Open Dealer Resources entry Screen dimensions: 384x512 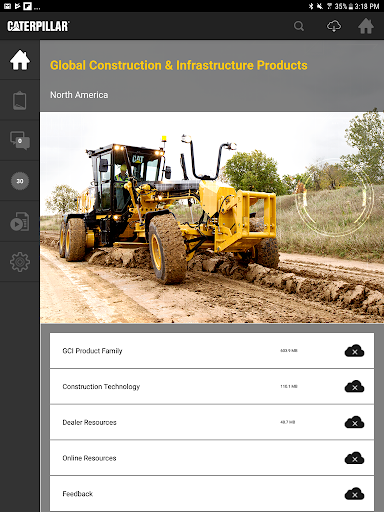coord(212,422)
